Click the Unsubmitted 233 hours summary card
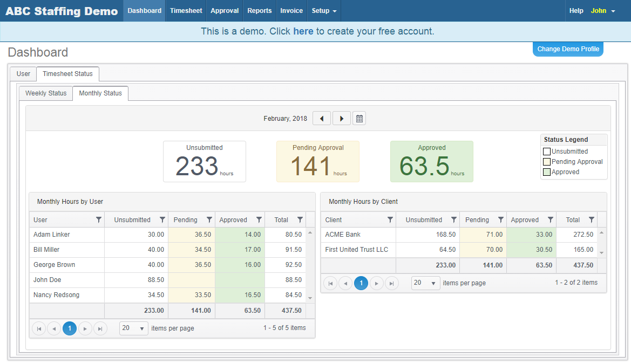 point(205,161)
